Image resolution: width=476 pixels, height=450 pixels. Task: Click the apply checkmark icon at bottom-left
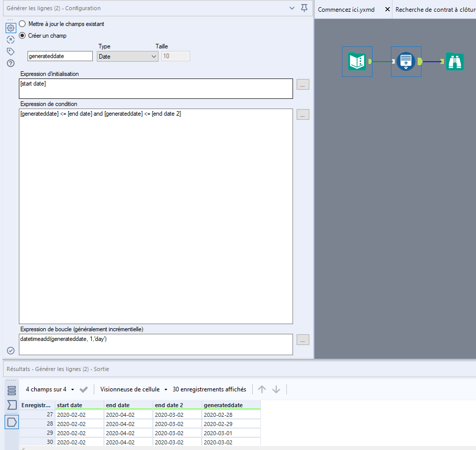(11, 351)
